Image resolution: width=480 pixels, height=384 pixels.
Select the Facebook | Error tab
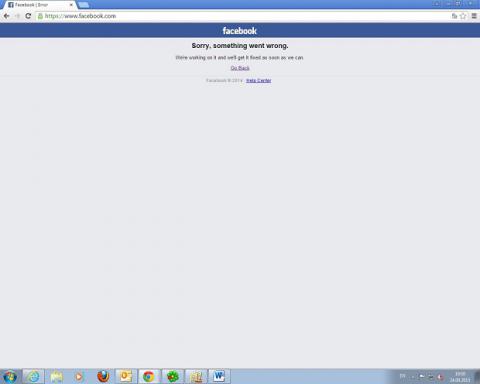point(38,5)
